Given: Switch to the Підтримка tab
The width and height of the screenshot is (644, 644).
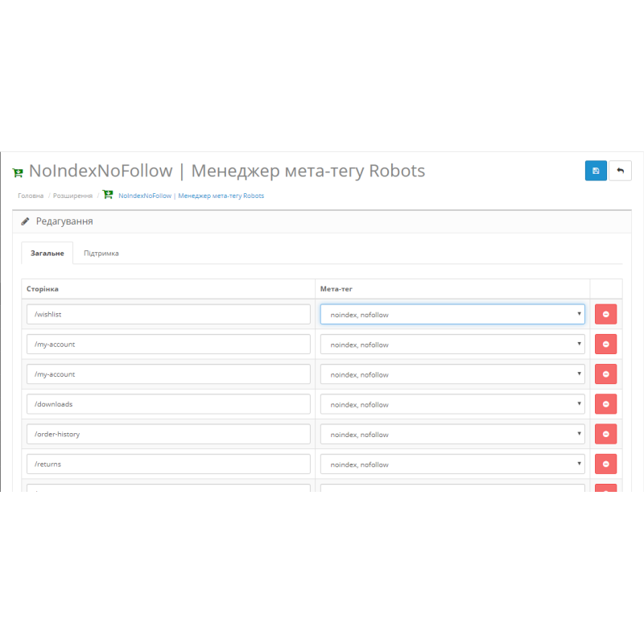Looking at the screenshot, I should (x=101, y=253).
